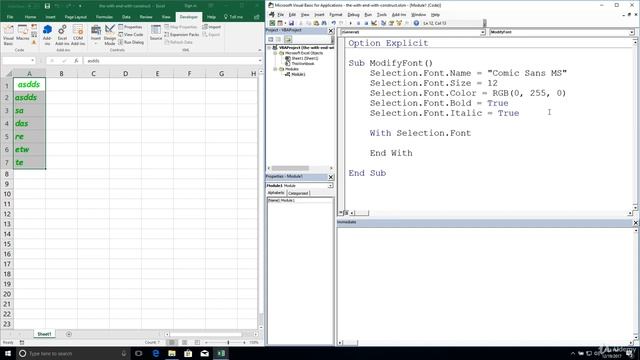The image size is (640, 360).
Task: Click the Tell me search box
Action: pyautogui.click(x=233, y=17)
